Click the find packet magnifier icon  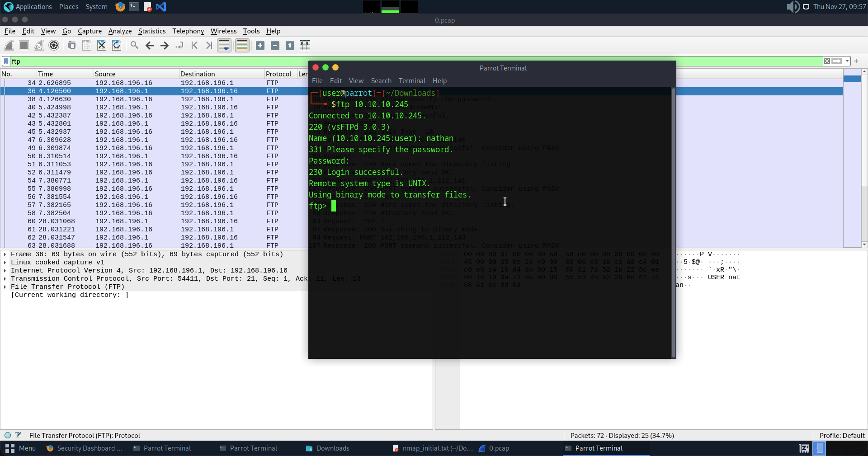134,45
